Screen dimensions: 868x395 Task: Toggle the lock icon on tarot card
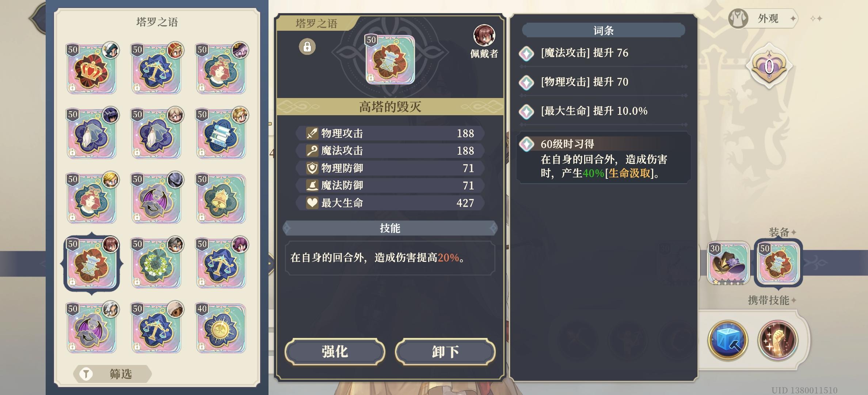pyautogui.click(x=307, y=47)
